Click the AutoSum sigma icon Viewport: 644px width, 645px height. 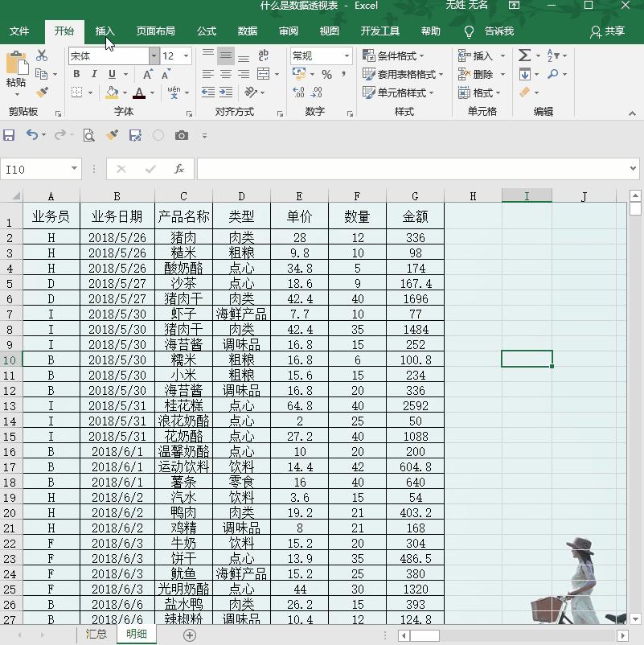pos(524,55)
